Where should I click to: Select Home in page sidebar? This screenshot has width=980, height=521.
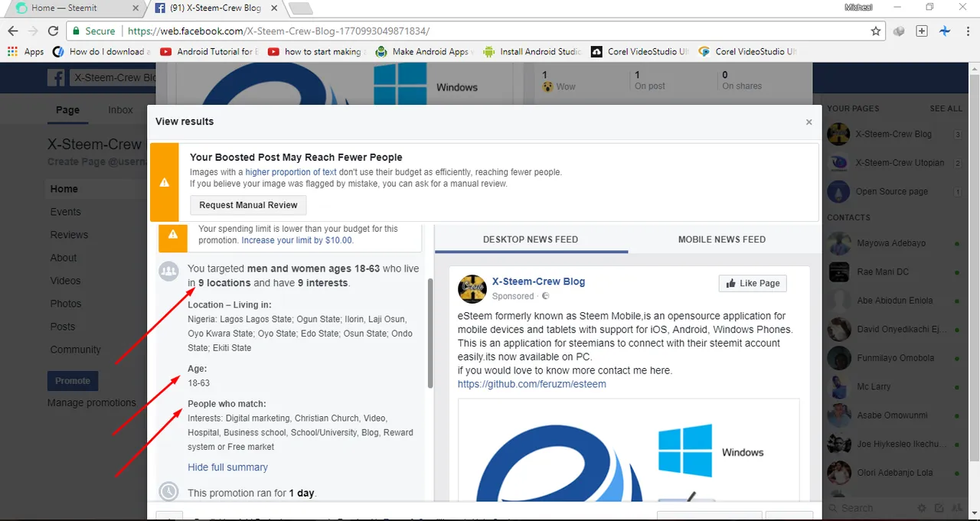tap(64, 189)
